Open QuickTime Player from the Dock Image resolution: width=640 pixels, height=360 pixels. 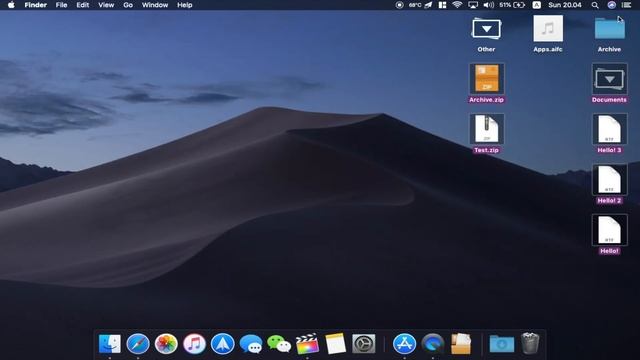pyautogui.click(x=433, y=344)
